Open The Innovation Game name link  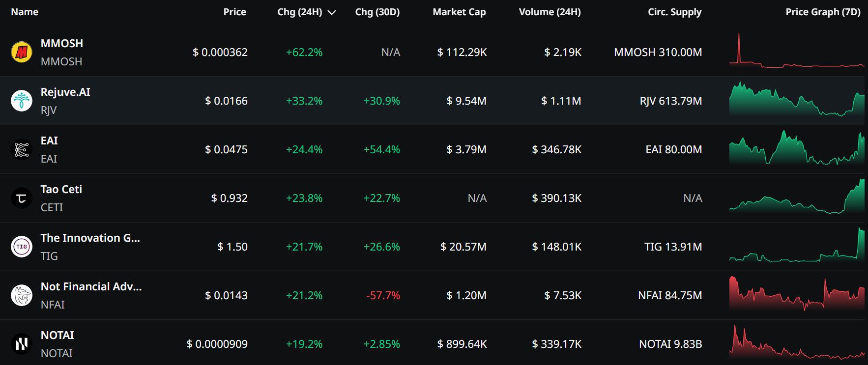pyautogui.click(x=90, y=238)
